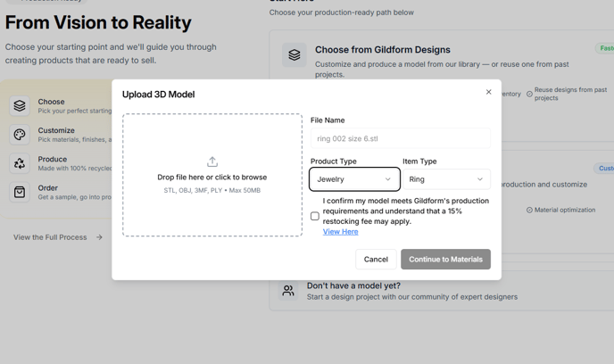
Task: Click the Choose step label
Action: [51, 102]
